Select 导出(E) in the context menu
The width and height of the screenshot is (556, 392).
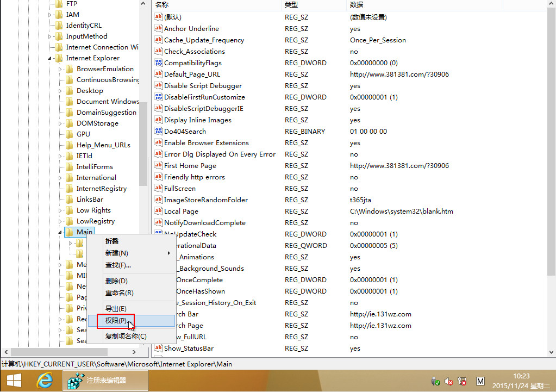click(116, 309)
